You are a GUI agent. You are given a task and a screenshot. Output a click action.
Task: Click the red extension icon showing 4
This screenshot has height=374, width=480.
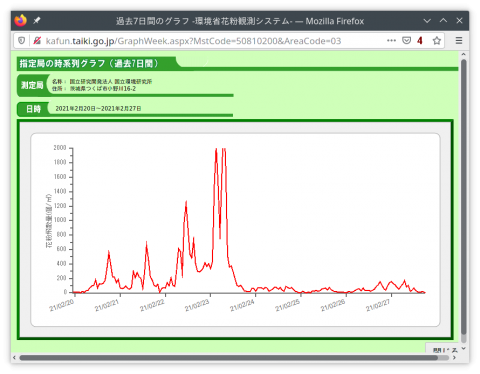click(x=420, y=41)
